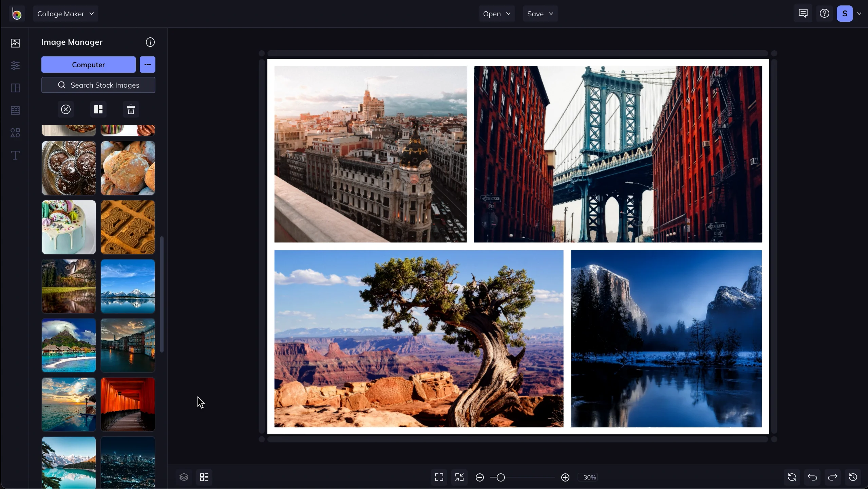Click the trash delete icon
868x489 pixels.
[x=131, y=109]
